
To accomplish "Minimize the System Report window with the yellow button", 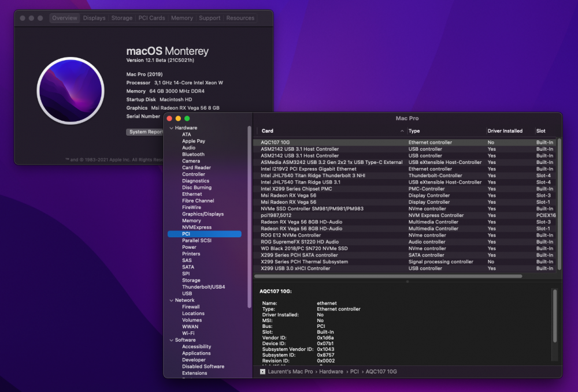I will [x=179, y=118].
